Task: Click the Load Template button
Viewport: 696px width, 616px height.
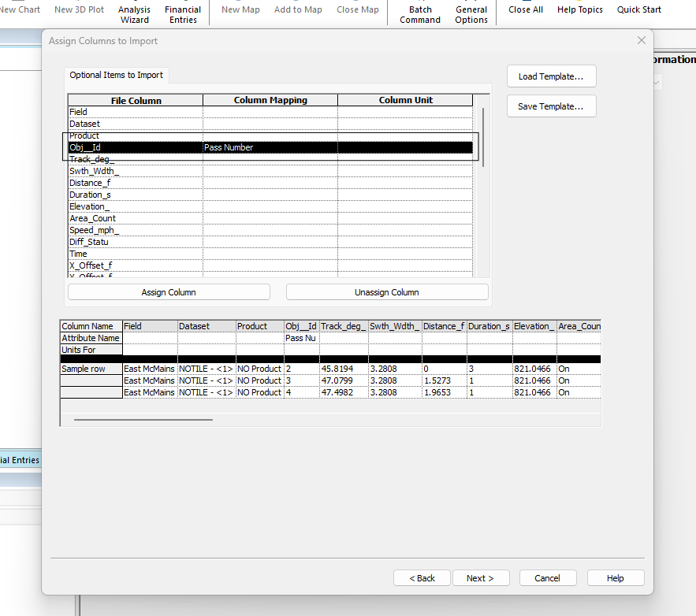Action: point(551,76)
